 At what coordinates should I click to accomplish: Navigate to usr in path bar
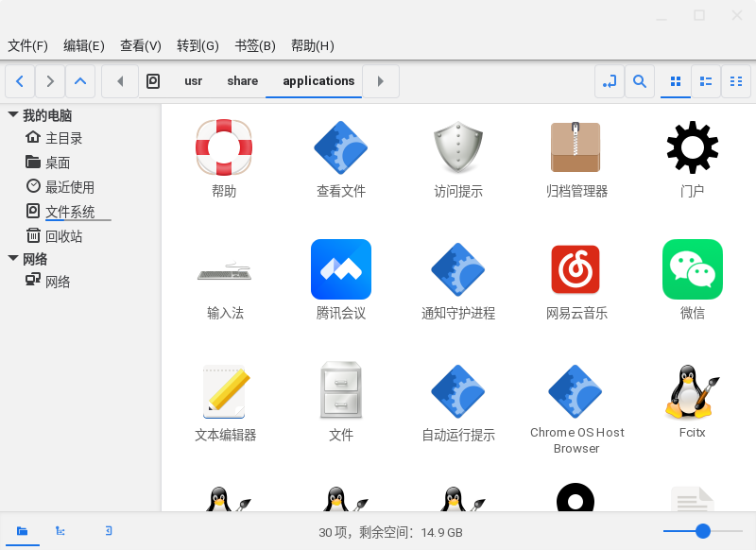click(x=193, y=81)
